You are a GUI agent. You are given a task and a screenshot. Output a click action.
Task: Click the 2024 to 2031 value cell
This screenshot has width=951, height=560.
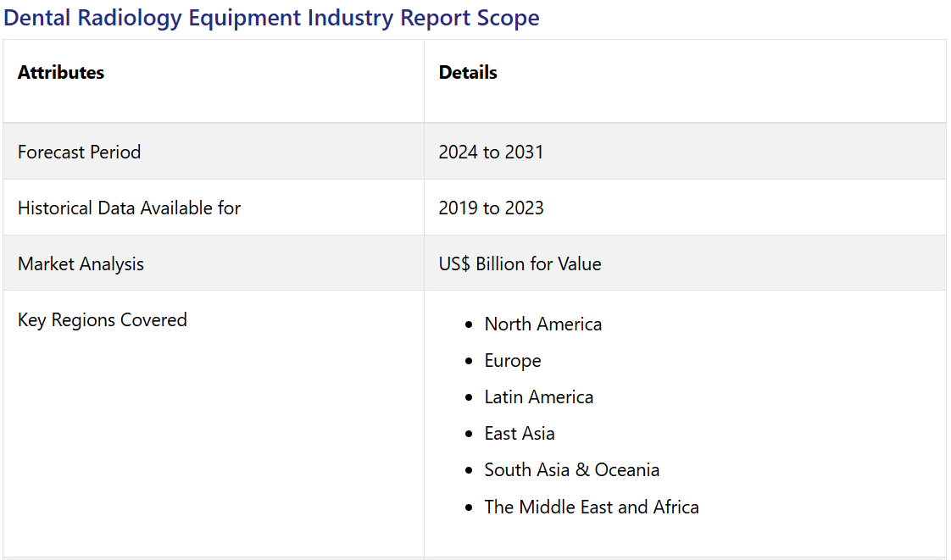point(491,152)
